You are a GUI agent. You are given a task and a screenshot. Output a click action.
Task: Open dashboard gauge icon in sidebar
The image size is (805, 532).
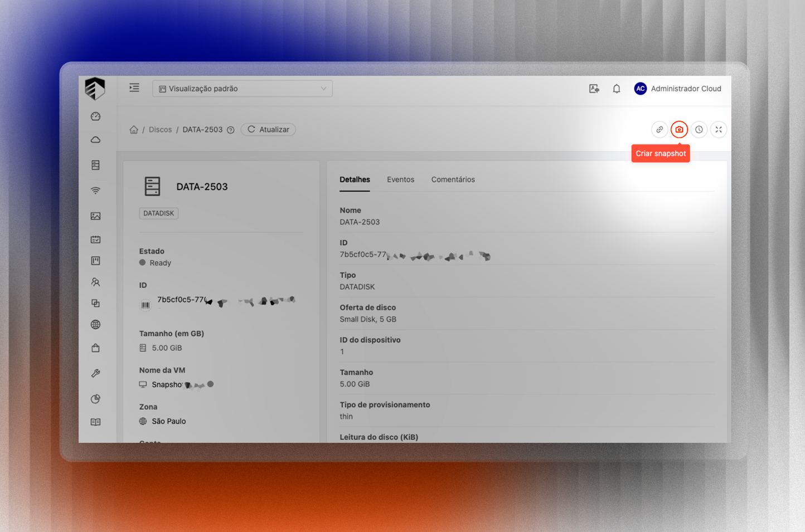click(x=96, y=116)
